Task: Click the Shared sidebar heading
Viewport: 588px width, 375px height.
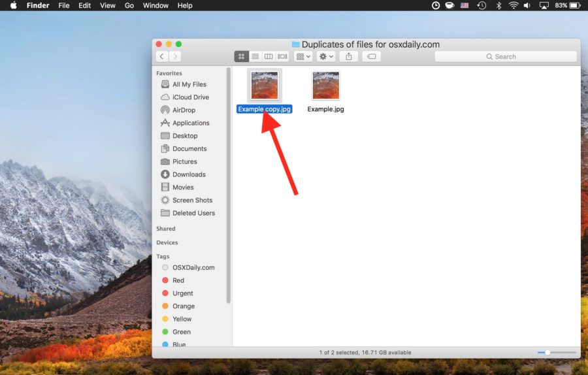Action: tap(166, 229)
